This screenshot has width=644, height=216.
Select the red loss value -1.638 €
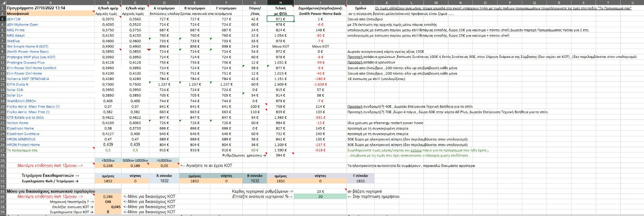pos(320,84)
